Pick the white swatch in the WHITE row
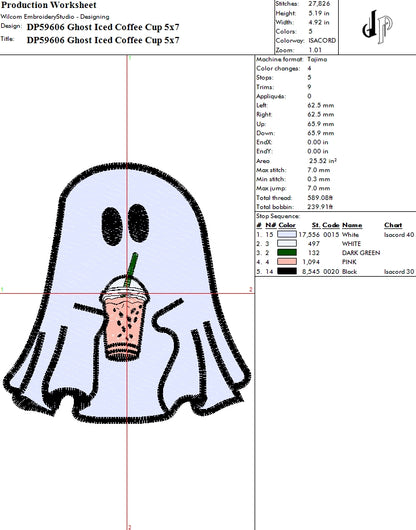Screen dimensions: 416x530 287,243
